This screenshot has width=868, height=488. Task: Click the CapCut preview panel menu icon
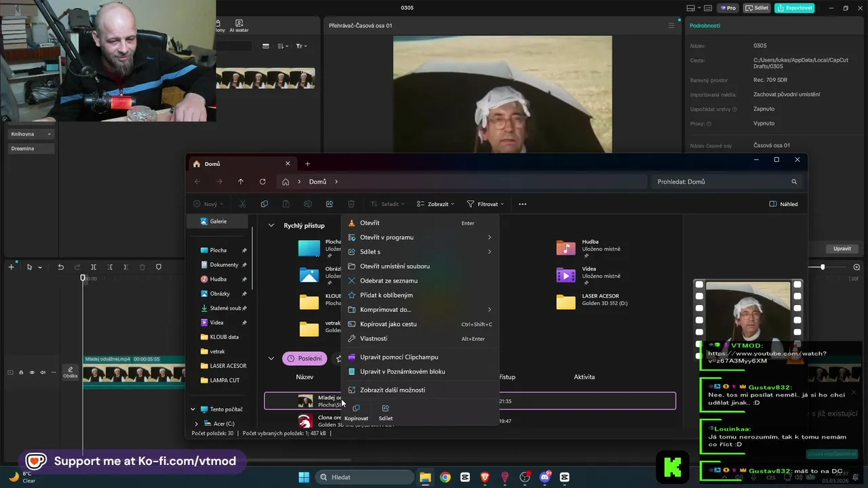click(671, 26)
